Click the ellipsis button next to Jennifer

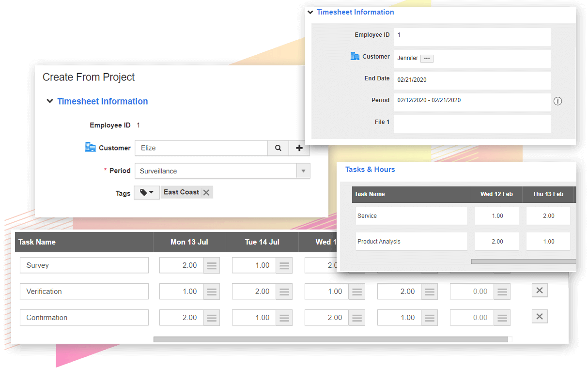click(427, 59)
